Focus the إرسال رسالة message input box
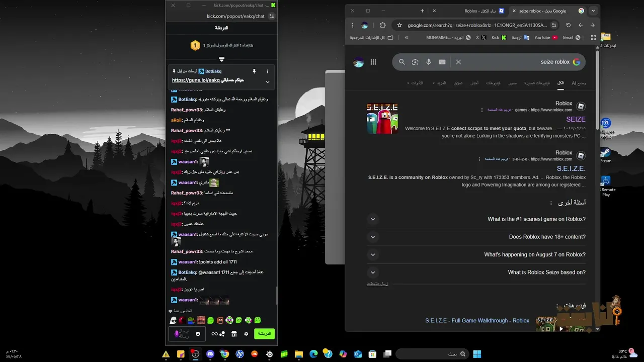This screenshot has height=362, width=644. point(187,334)
